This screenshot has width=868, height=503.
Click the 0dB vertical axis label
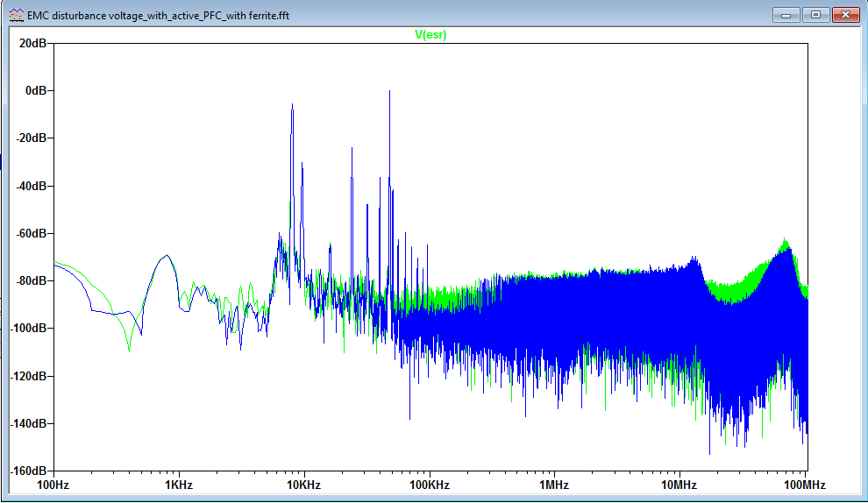coord(36,90)
